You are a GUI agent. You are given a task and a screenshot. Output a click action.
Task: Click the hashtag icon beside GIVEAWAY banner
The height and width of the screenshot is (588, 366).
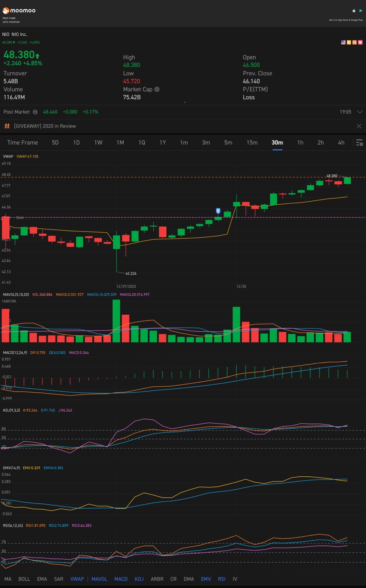click(x=7, y=126)
